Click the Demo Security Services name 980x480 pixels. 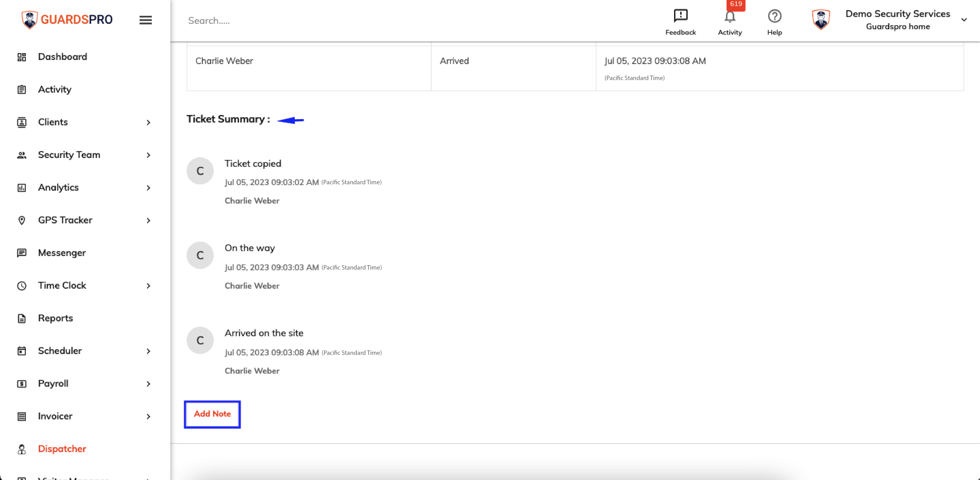tap(898, 14)
